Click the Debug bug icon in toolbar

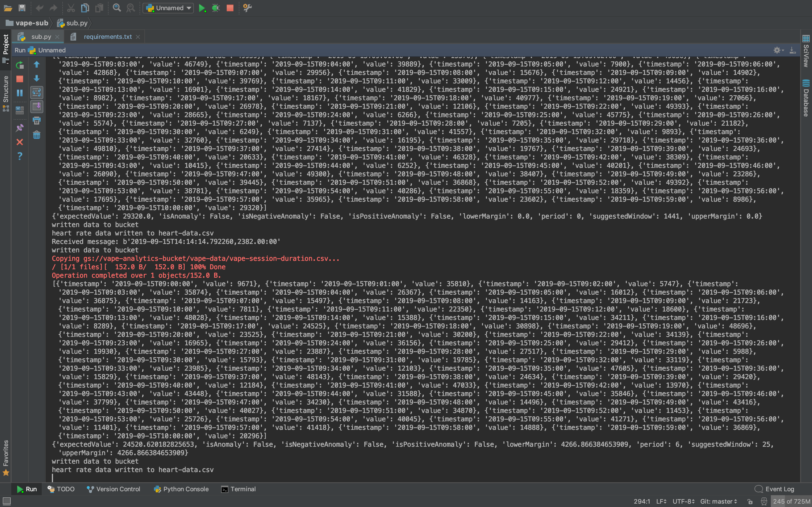tap(216, 8)
